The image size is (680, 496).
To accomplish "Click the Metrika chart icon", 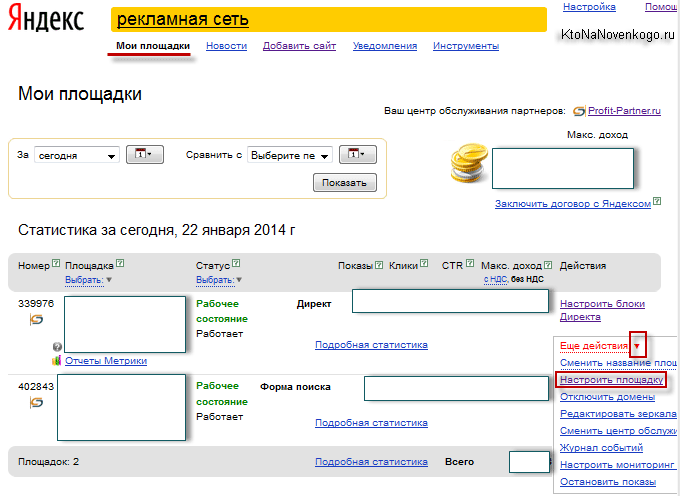I will point(56,361).
